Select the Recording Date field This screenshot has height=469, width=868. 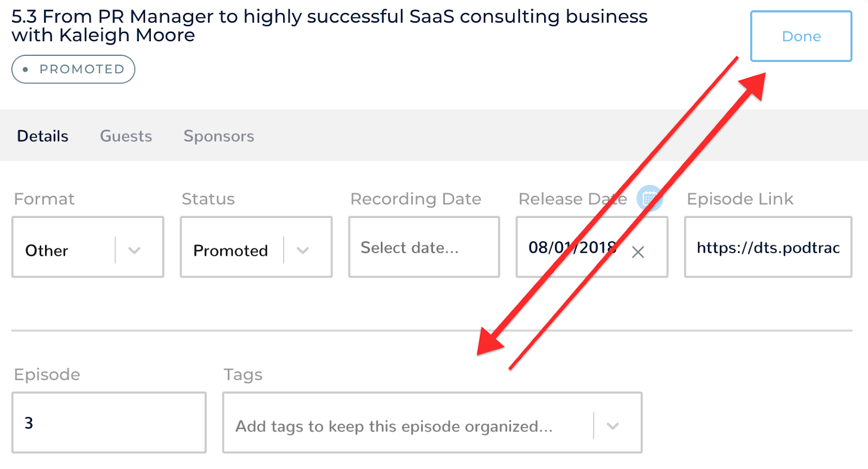(424, 248)
